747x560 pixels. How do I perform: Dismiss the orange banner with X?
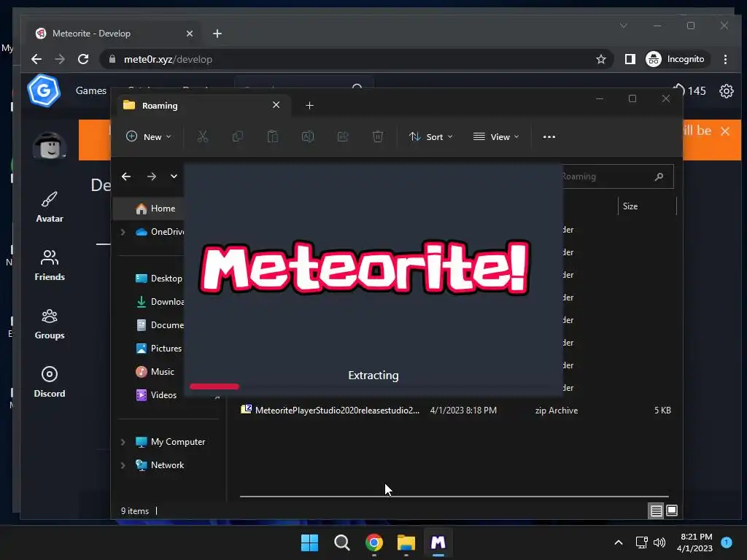[x=725, y=131]
